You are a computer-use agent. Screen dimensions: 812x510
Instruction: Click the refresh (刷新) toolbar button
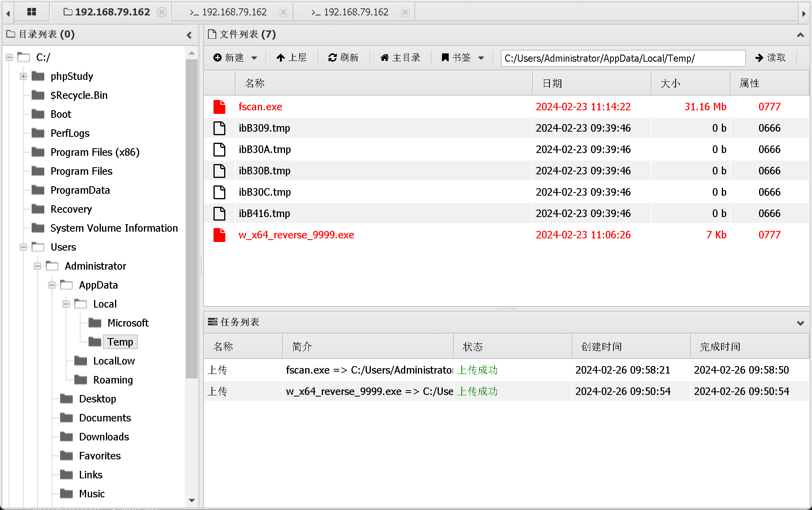pyautogui.click(x=343, y=58)
